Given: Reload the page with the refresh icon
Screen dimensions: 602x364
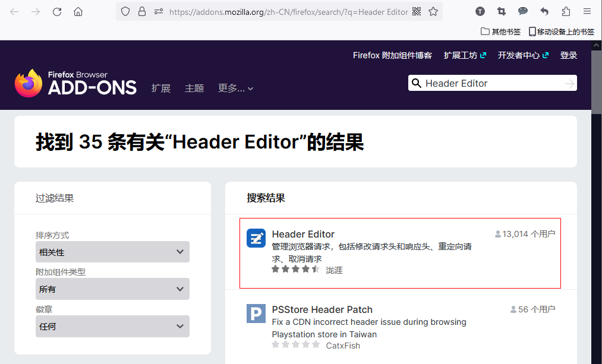Looking at the screenshot, I should 57,12.
